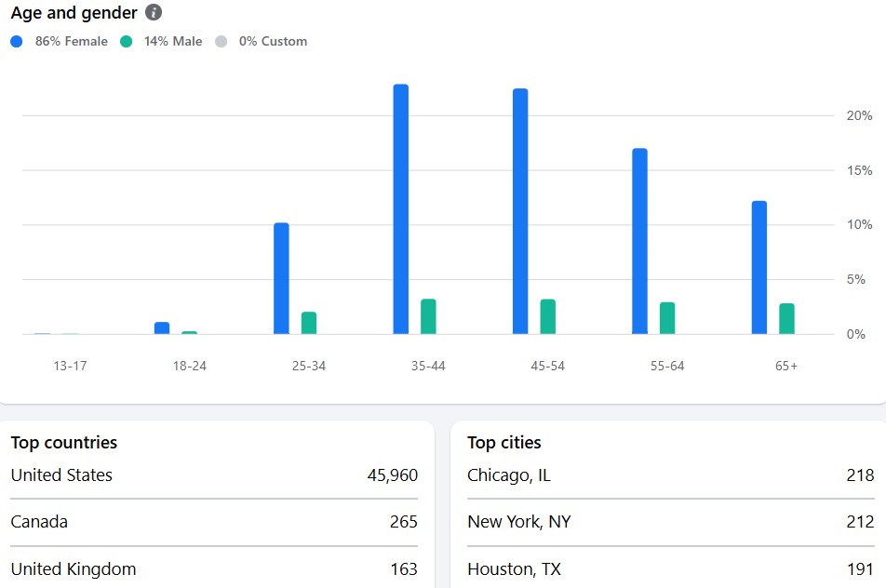Select the 86% Female legend label
886x588 pixels.
pos(71,42)
